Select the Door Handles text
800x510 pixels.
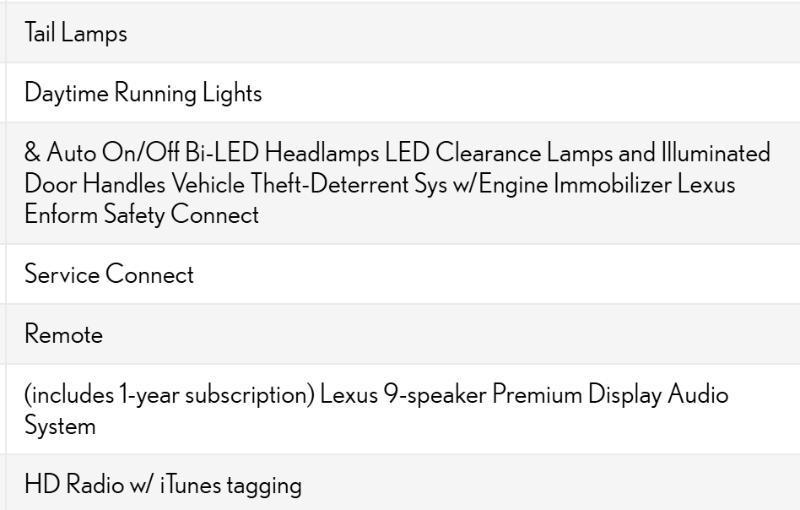click(94, 184)
